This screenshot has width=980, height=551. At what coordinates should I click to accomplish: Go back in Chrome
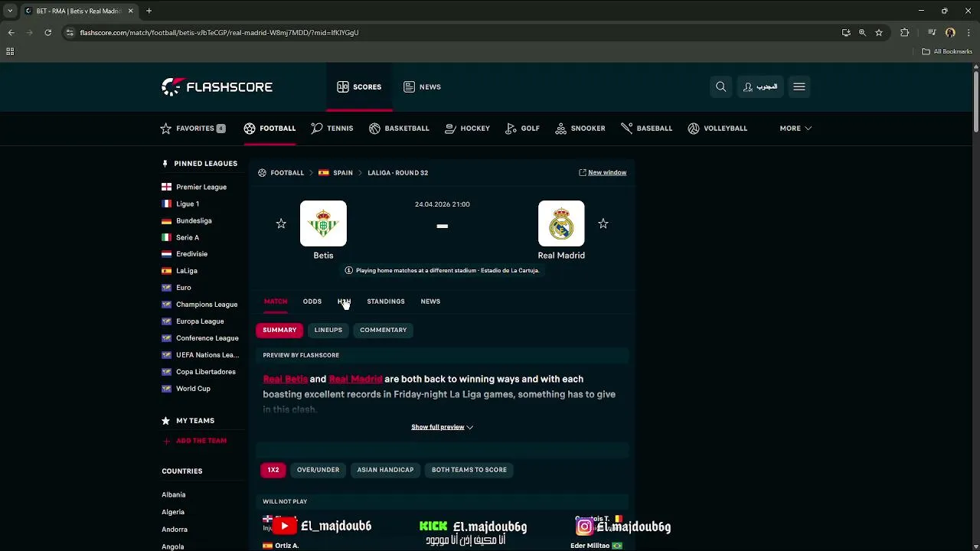tap(11, 32)
